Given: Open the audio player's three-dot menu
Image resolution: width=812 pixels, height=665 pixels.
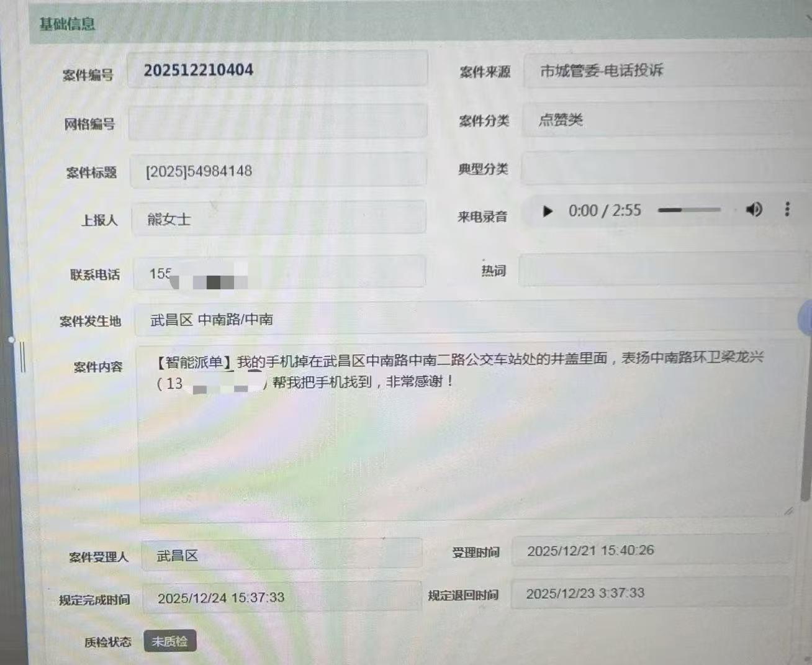Looking at the screenshot, I should pyautogui.click(x=787, y=209).
